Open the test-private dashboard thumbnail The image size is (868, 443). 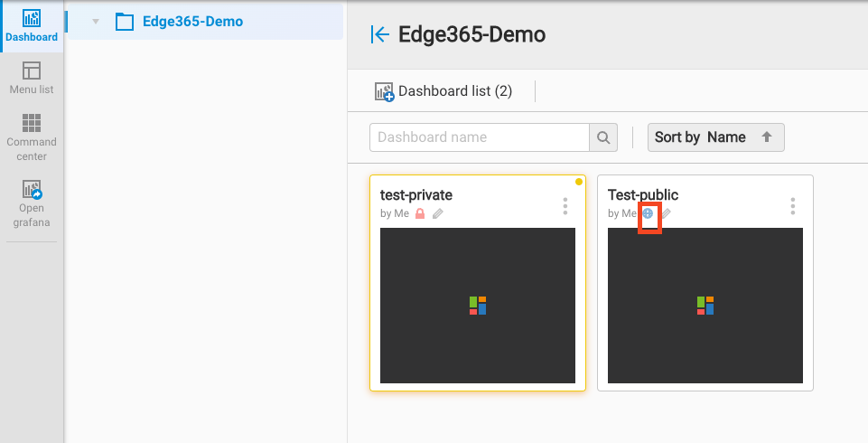pyautogui.click(x=478, y=306)
